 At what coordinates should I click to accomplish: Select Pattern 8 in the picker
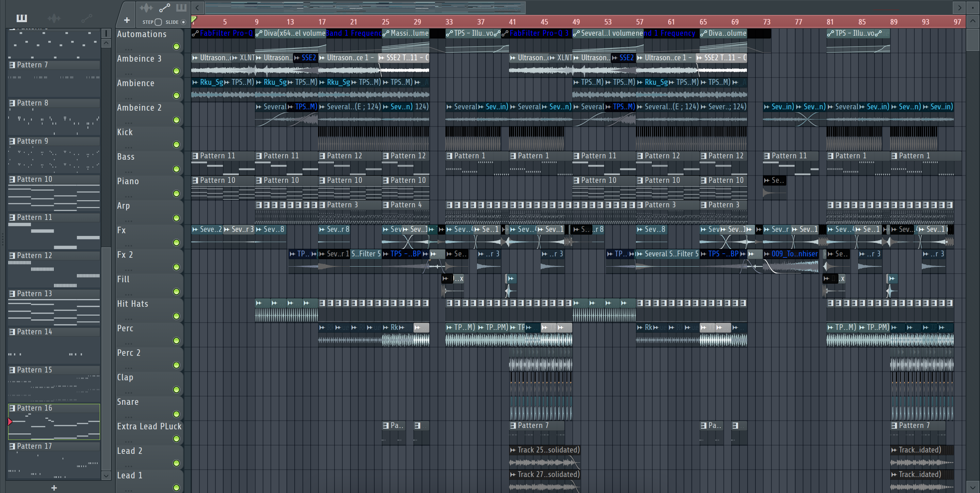(x=54, y=116)
